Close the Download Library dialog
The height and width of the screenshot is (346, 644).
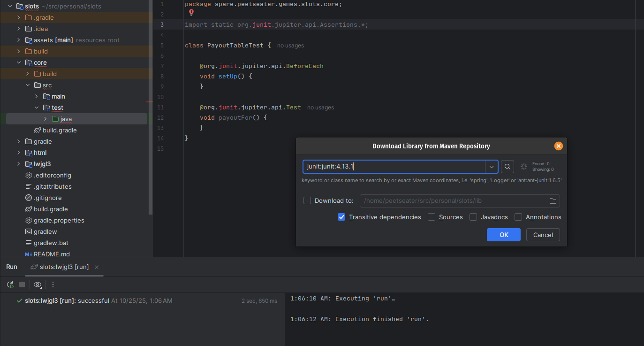pos(558,146)
